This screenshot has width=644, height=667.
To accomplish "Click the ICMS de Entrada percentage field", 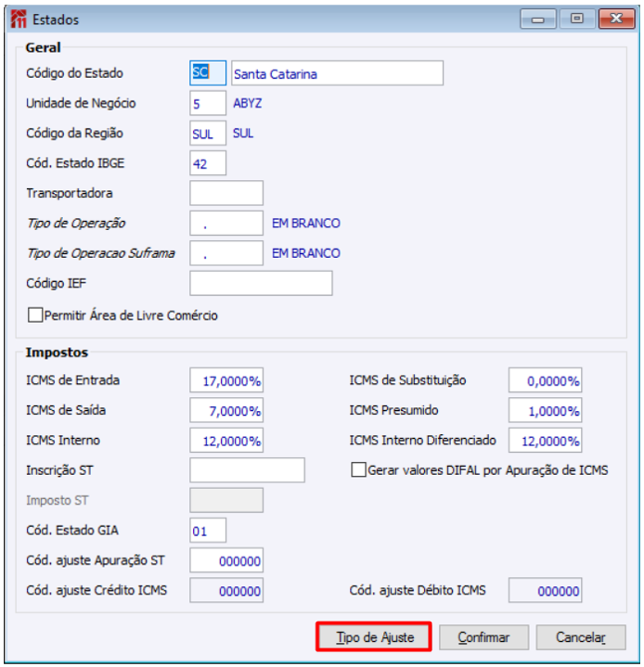I will [226, 380].
